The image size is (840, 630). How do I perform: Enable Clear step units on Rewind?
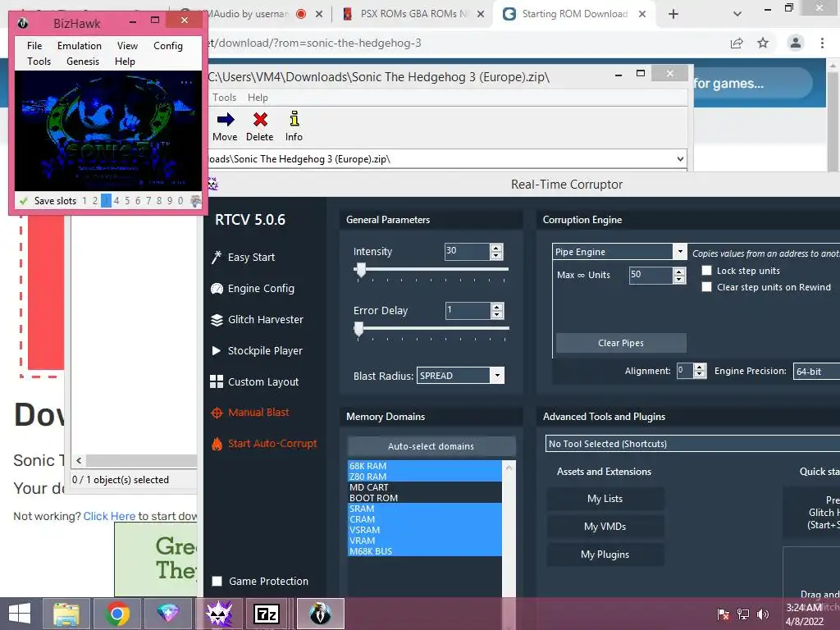(x=706, y=287)
